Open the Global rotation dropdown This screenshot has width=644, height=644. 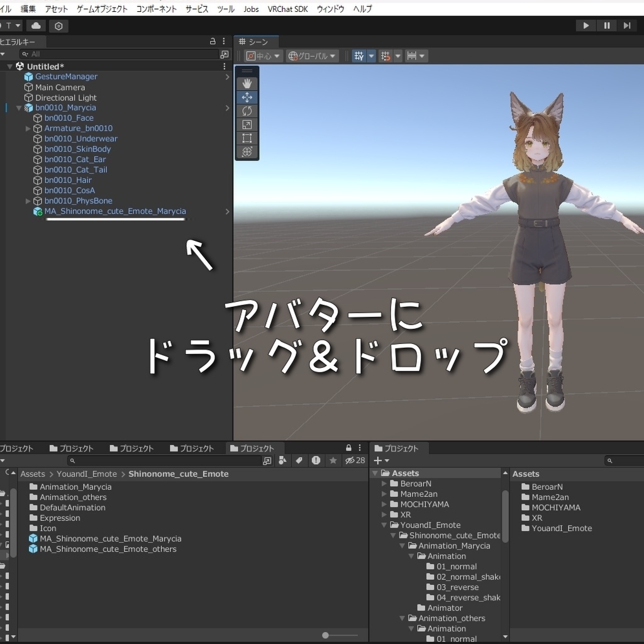312,56
